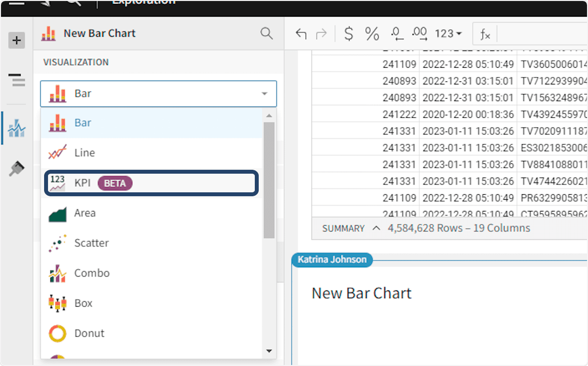Apply percent format to column

[372, 34]
